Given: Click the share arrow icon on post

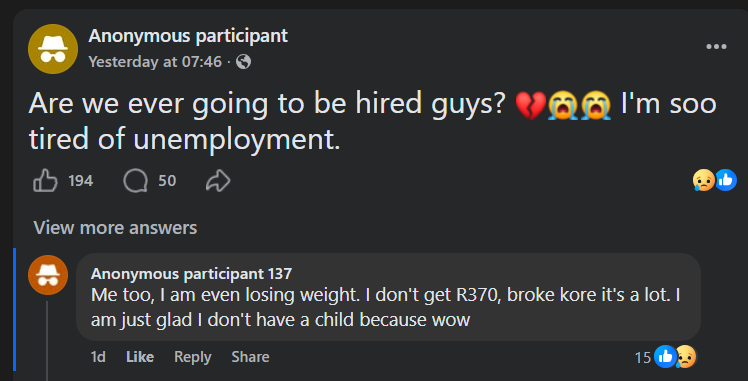Looking at the screenshot, I should pos(218,181).
